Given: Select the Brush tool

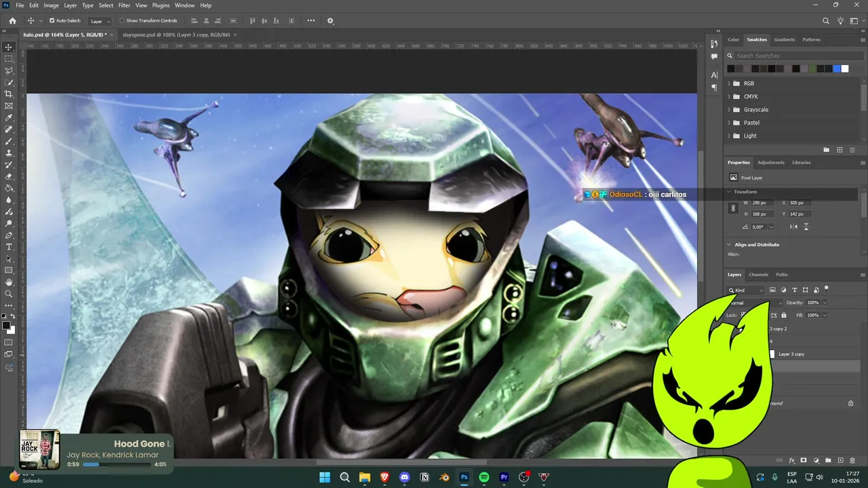Looking at the screenshot, I should click(x=9, y=142).
